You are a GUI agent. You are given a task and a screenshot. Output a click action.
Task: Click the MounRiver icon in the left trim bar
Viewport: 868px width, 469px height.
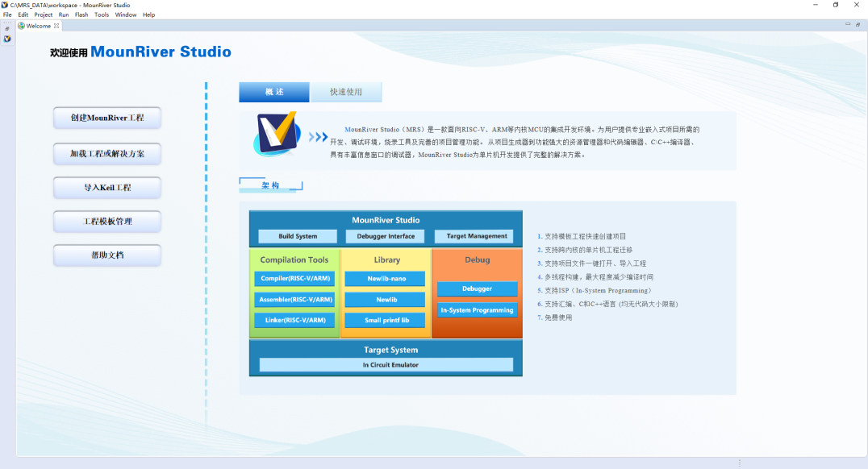[x=7, y=39]
